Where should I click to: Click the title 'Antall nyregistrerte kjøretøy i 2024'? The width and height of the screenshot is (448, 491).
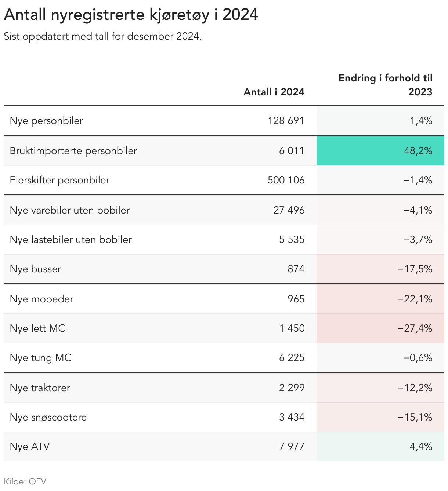tap(131, 15)
